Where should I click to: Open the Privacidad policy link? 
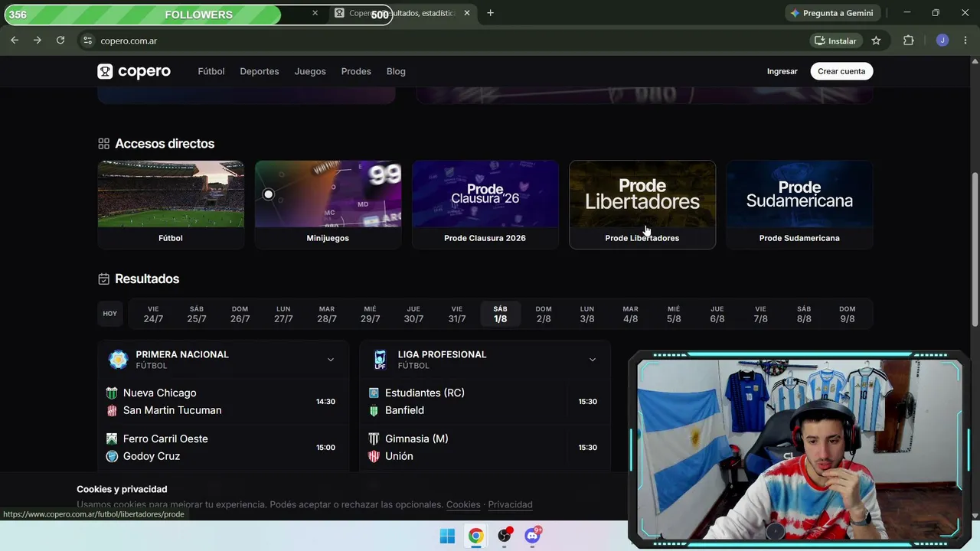[x=510, y=504]
